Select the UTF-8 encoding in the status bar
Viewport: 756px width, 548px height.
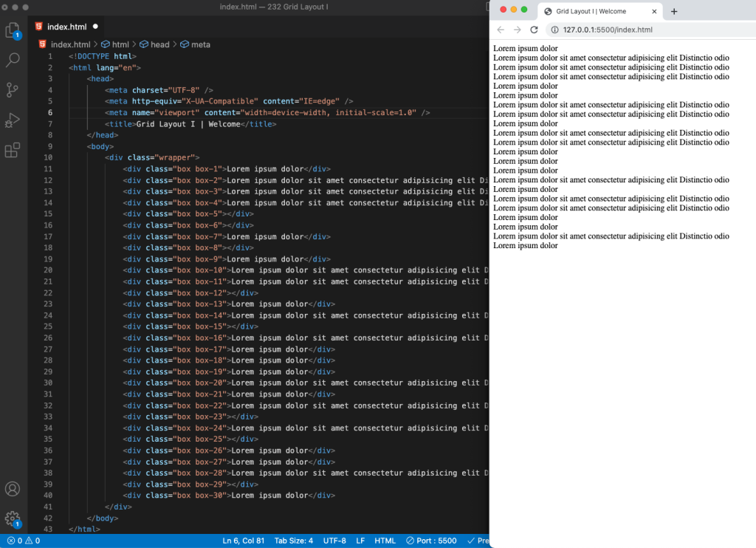(x=334, y=541)
